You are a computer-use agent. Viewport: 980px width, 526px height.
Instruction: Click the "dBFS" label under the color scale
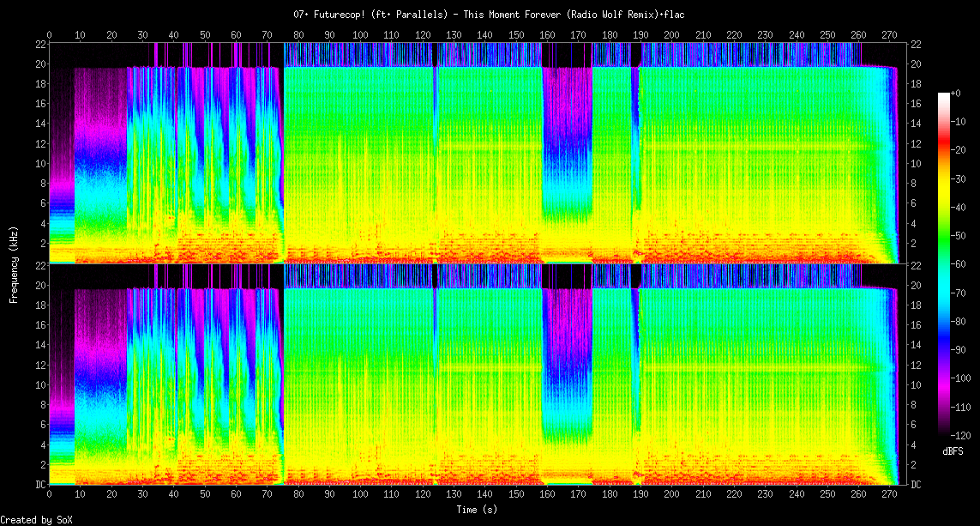point(952,450)
